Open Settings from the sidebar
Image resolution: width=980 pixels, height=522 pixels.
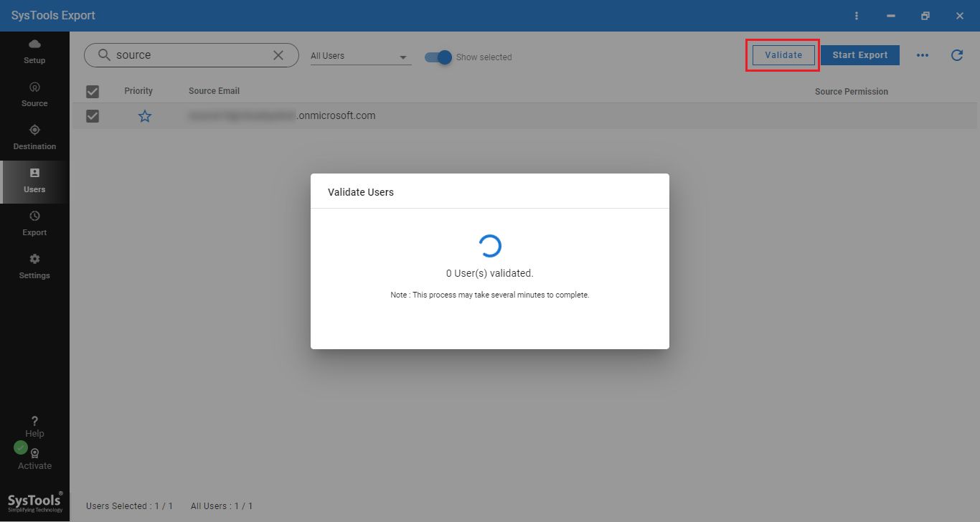point(34,267)
